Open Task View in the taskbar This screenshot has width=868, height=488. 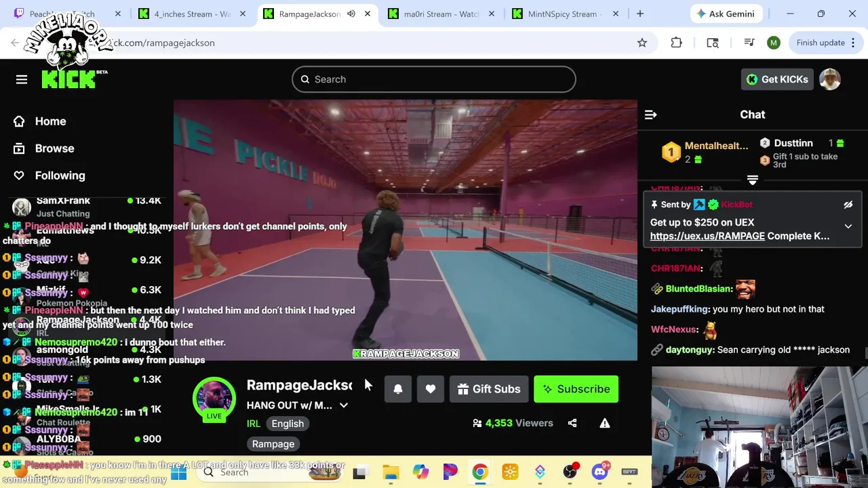(359, 472)
